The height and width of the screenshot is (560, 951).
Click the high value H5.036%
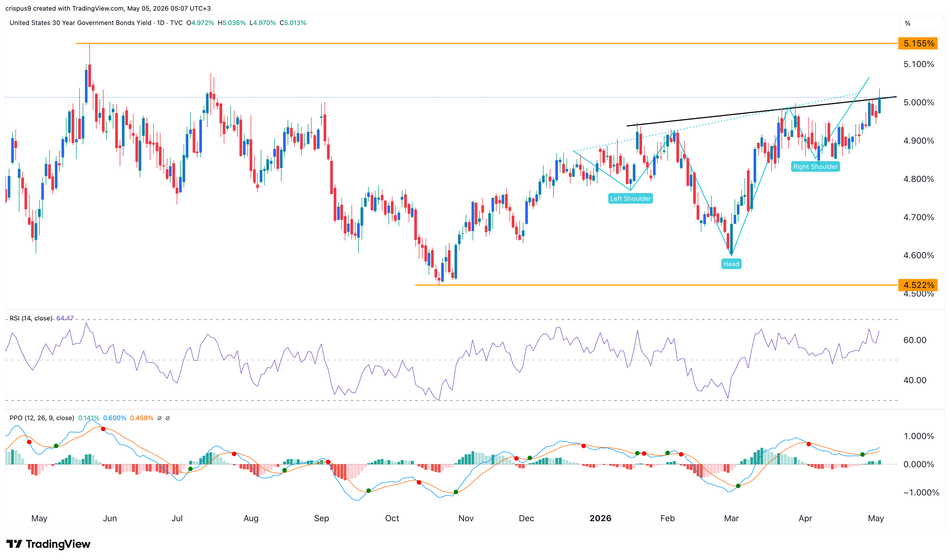(x=232, y=23)
